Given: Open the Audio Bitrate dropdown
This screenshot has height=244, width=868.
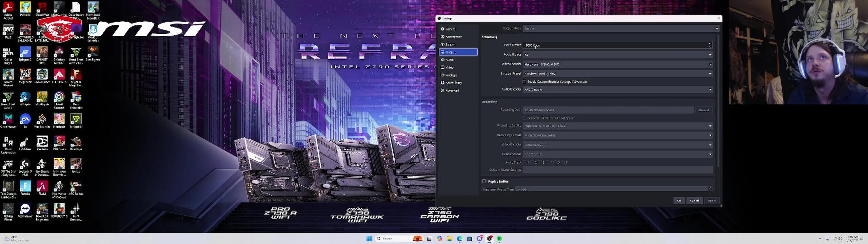Looking at the screenshot, I should 618,55.
